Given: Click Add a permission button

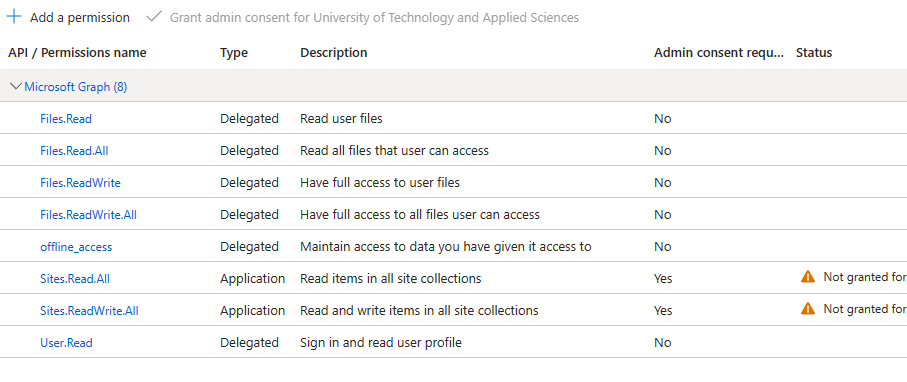Looking at the screenshot, I should click(68, 17).
